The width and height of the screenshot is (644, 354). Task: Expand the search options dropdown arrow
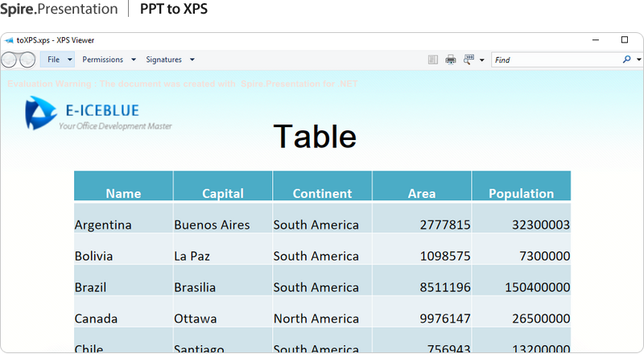(x=638, y=60)
